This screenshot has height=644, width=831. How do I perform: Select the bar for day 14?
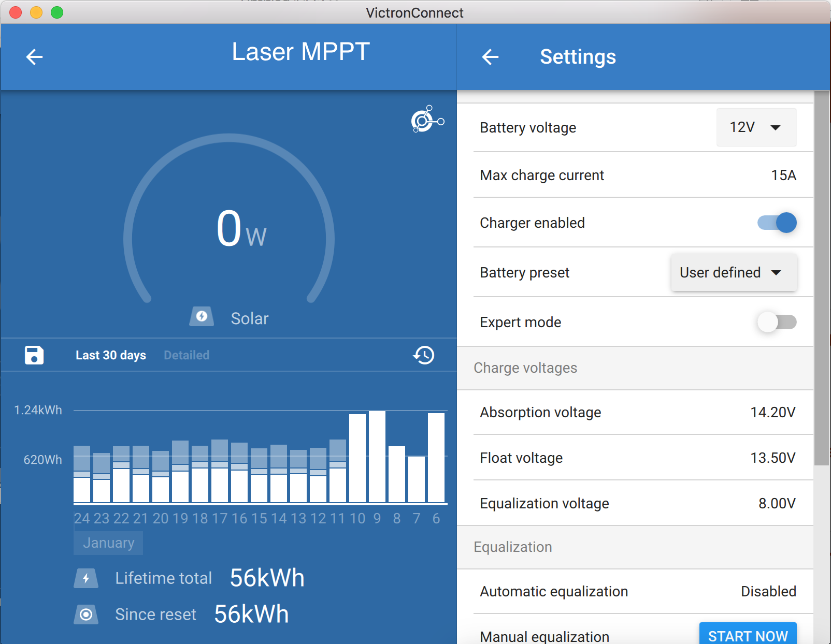click(x=279, y=474)
